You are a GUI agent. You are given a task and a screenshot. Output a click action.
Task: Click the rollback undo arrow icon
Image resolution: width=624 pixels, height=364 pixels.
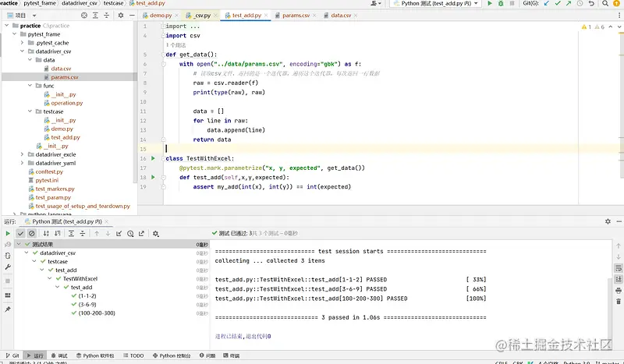591,3
